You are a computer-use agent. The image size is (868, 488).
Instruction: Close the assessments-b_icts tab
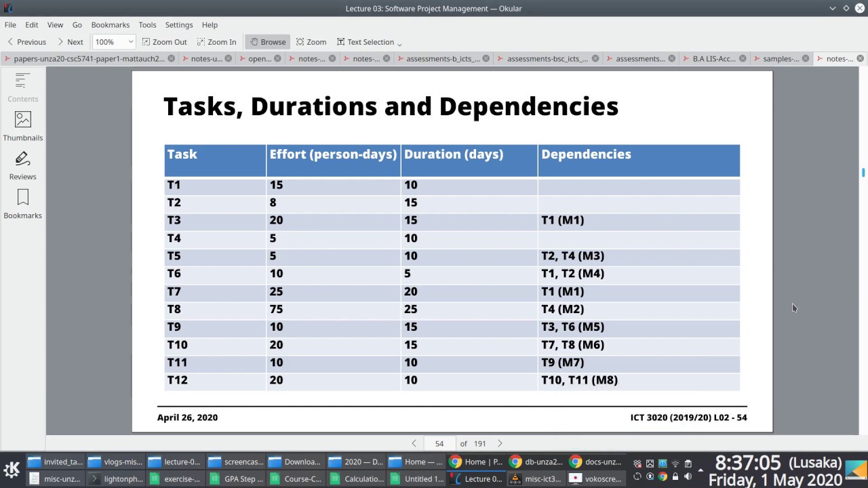coord(486,59)
